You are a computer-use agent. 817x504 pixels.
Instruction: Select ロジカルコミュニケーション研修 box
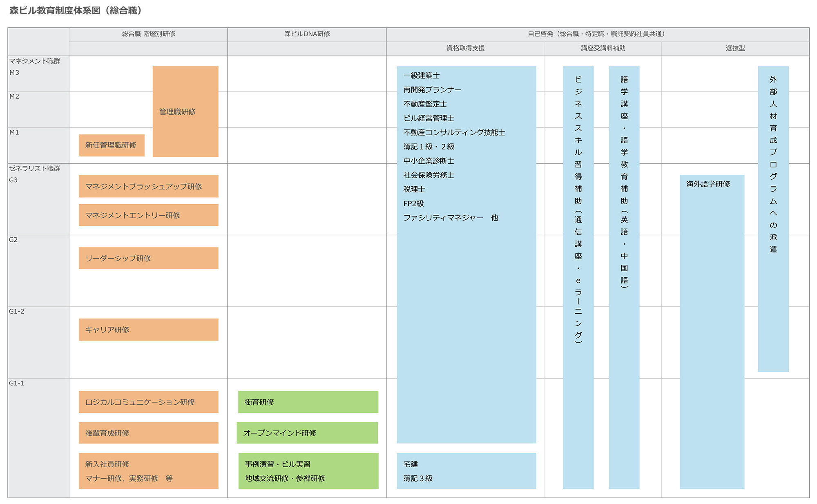[148, 402]
